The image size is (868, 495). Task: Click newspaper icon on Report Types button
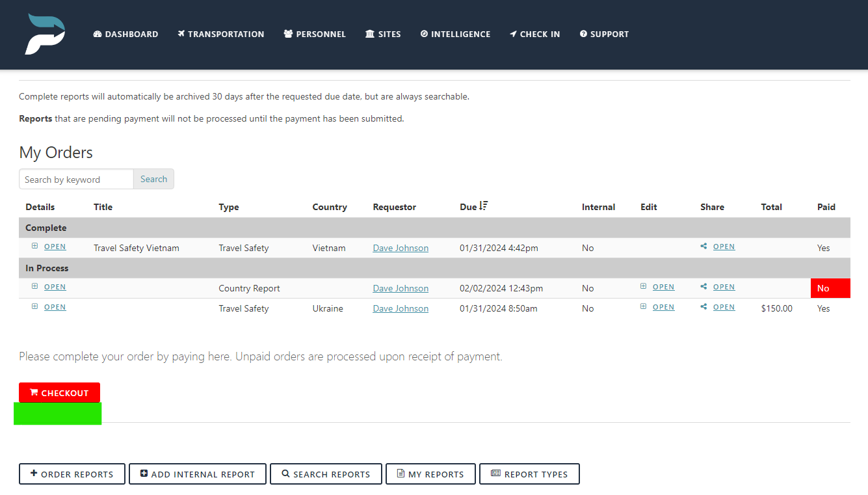coord(495,474)
